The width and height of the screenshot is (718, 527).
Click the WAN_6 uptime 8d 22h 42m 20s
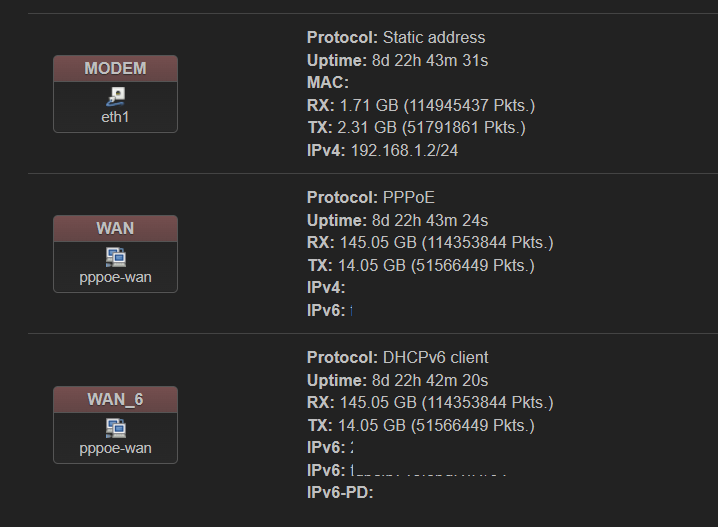[430, 380]
